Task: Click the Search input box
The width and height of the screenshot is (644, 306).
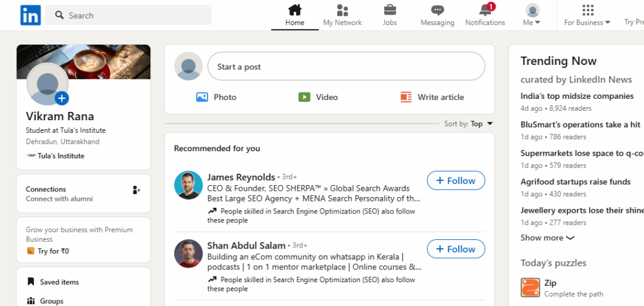Action: coord(128,15)
